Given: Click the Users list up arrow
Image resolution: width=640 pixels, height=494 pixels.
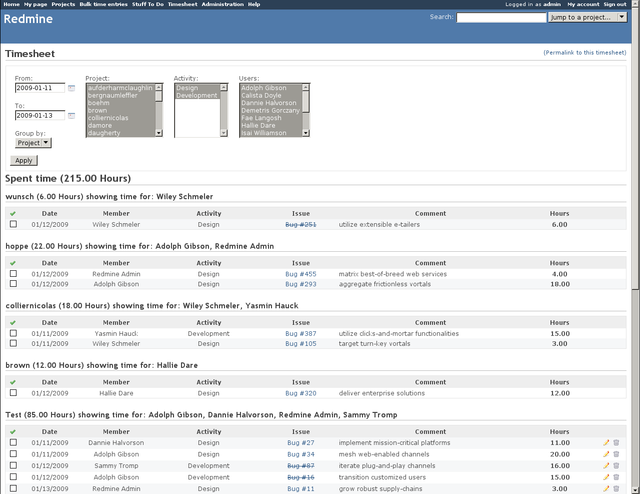Looking at the screenshot, I should tap(306, 87).
